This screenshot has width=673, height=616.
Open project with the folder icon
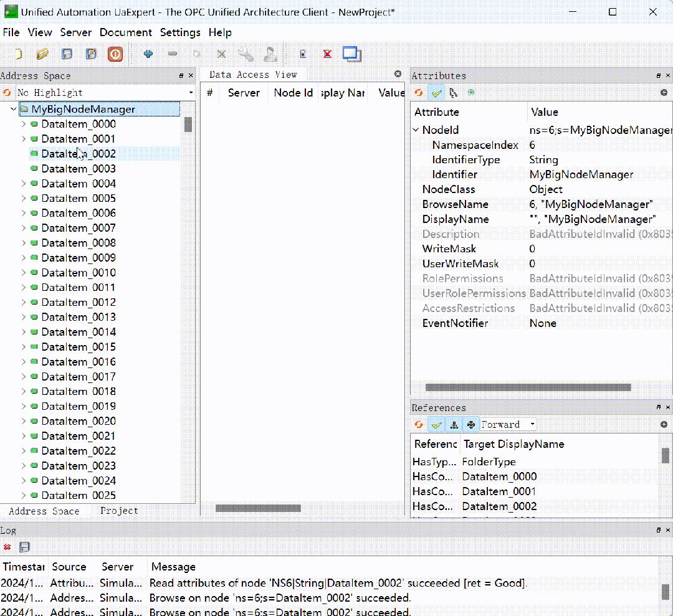(x=42, y=54)
